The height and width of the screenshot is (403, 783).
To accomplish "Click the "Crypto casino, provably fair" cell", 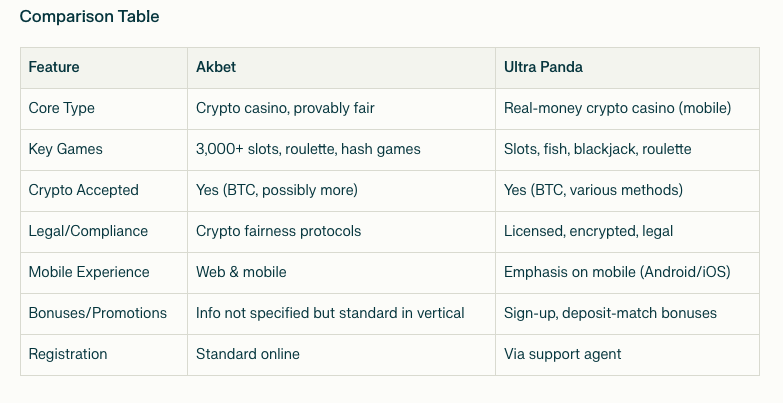I will (285, 108).
